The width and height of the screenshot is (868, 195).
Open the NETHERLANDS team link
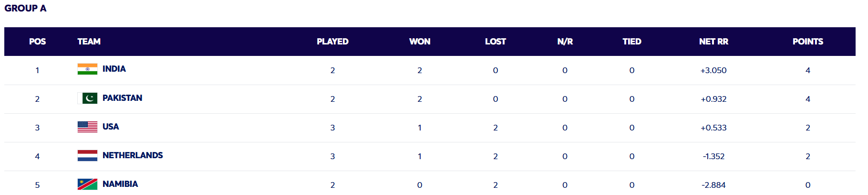(133, 155)
